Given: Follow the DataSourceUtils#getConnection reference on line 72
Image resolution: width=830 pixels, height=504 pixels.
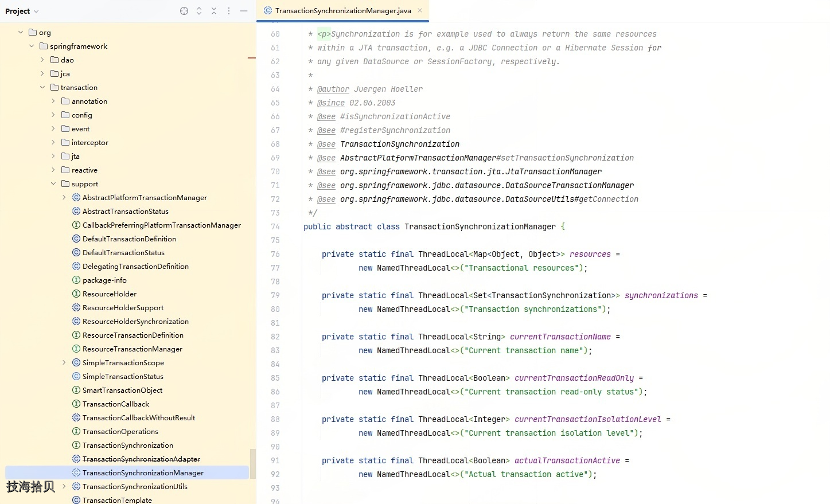Looking at the screenshot, I should coord(489,200).
